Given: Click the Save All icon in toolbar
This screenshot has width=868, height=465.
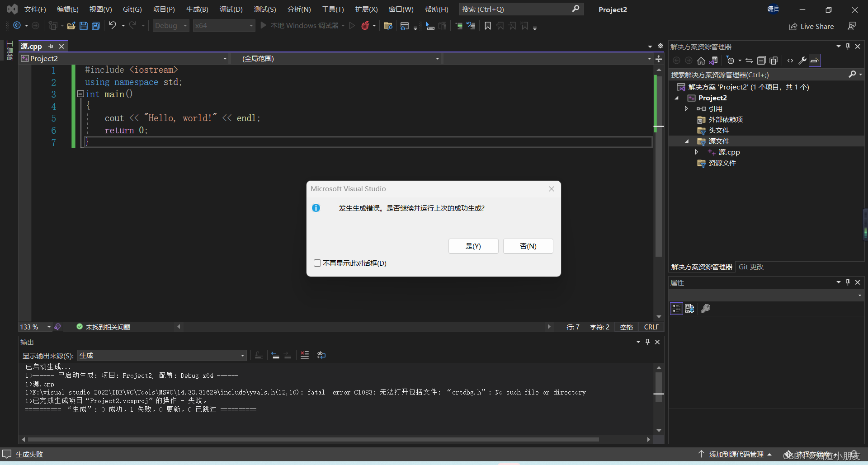Looking at the screenshot, I should pyautogui.click(x=95, y=25).
